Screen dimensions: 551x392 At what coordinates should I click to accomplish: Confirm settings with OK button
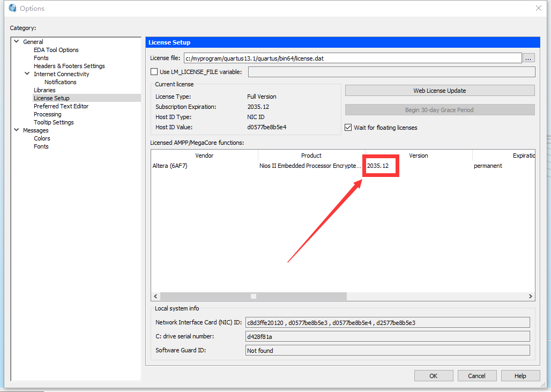point(434,376)
